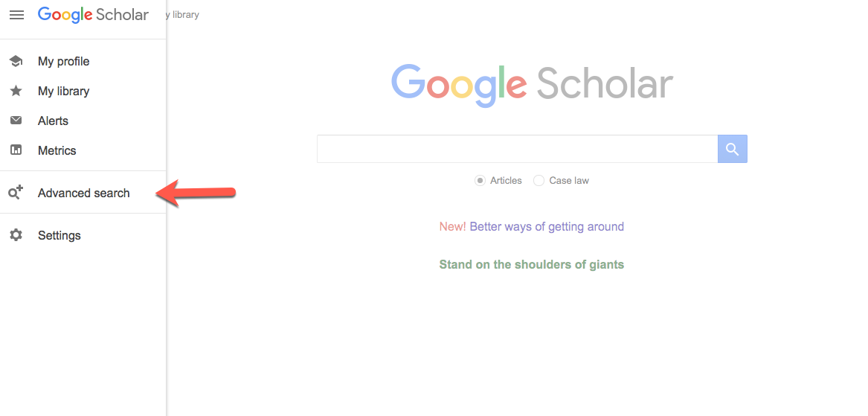
Task: Click the graduation cap icon beside My profile
Action: click(16, 62)
